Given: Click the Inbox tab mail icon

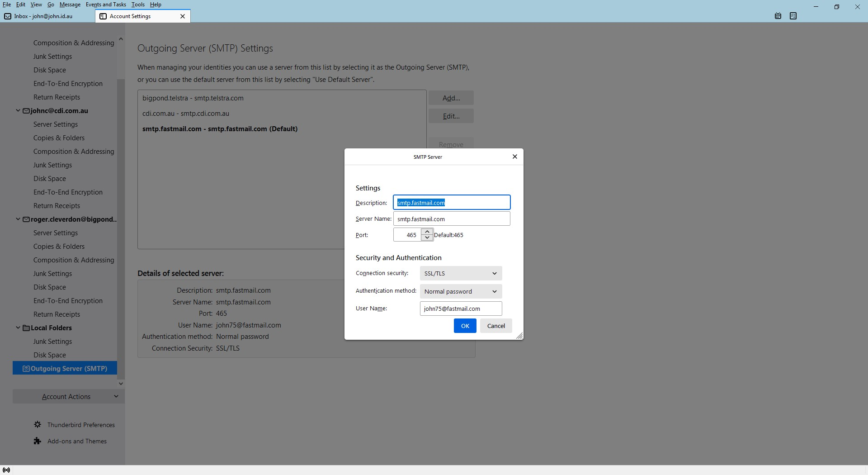Looking at the screenshot, I should (8, 16).
